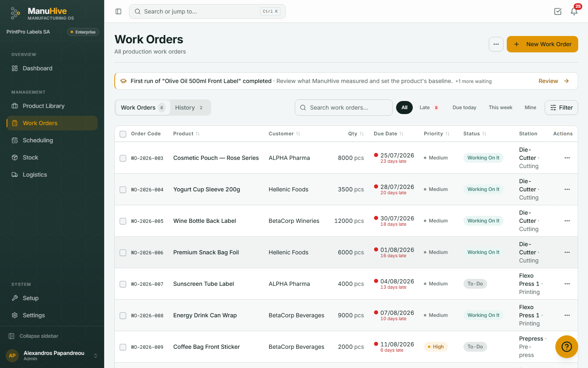Screen dimensions: 588x368
Task: Select the WO-2026-007 row checkbox
Action: click(x=123, y=284)
